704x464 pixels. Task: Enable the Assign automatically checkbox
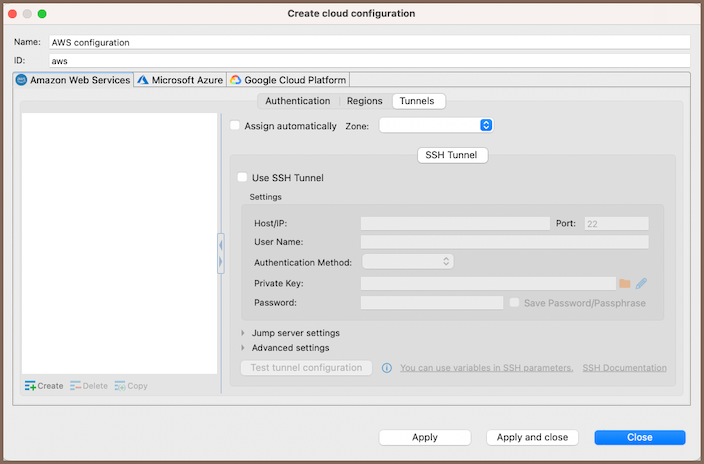coord(235,126)
